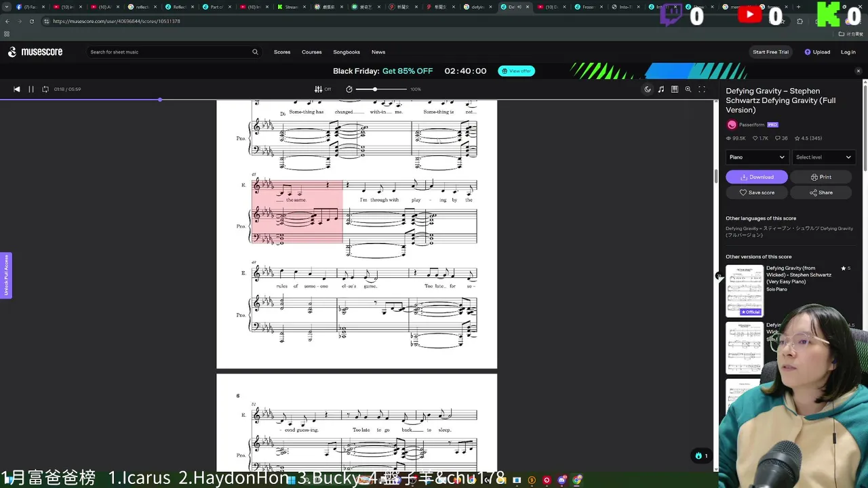Click the metronome tempo icon
Screen dimensions: 868x488
349,89
